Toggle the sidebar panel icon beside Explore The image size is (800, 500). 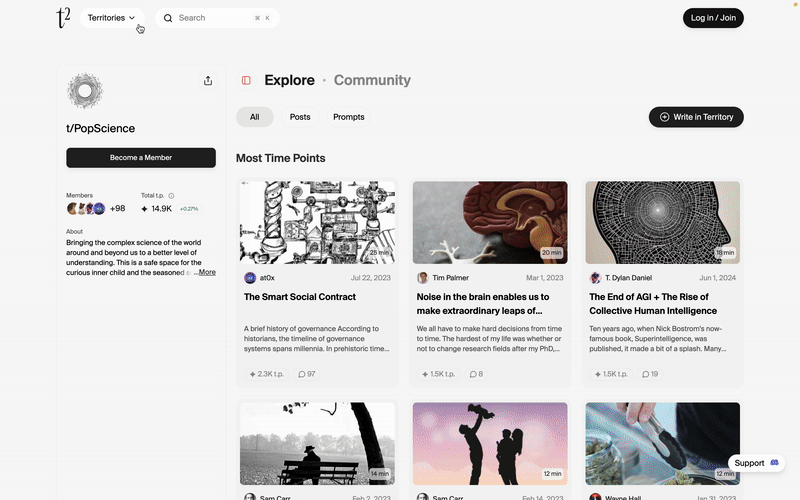(246, 80)
